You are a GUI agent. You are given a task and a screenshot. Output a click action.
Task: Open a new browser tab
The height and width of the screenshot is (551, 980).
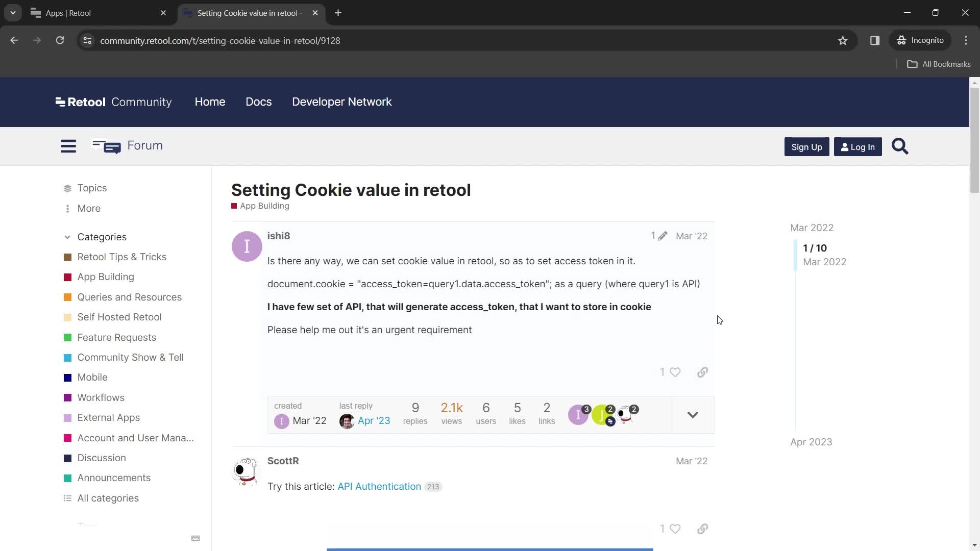click(x=338, y=13)
